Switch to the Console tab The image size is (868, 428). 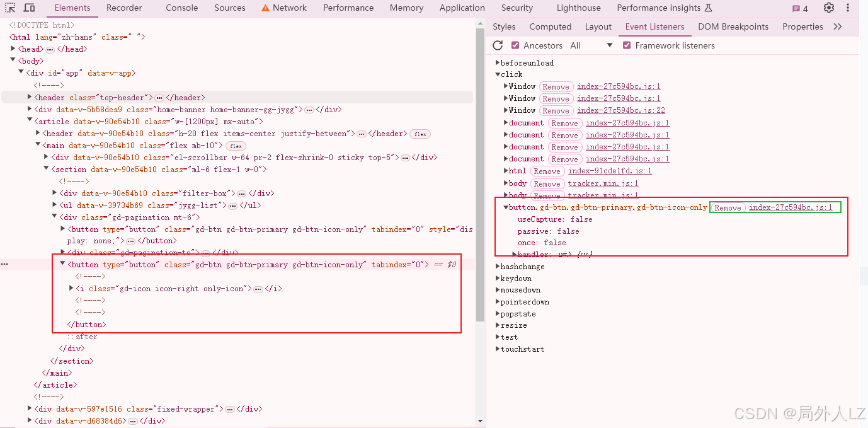[x=182, y=8]
